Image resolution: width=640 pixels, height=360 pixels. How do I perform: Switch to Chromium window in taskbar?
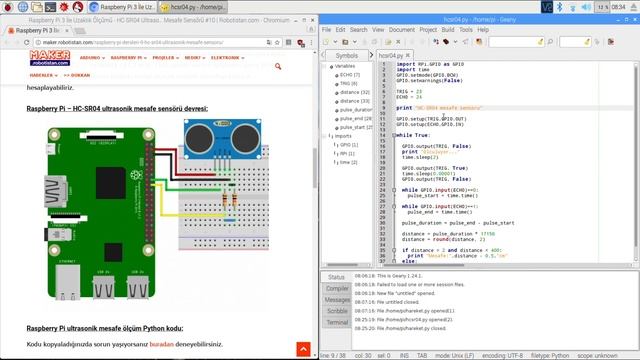(122, 7)
